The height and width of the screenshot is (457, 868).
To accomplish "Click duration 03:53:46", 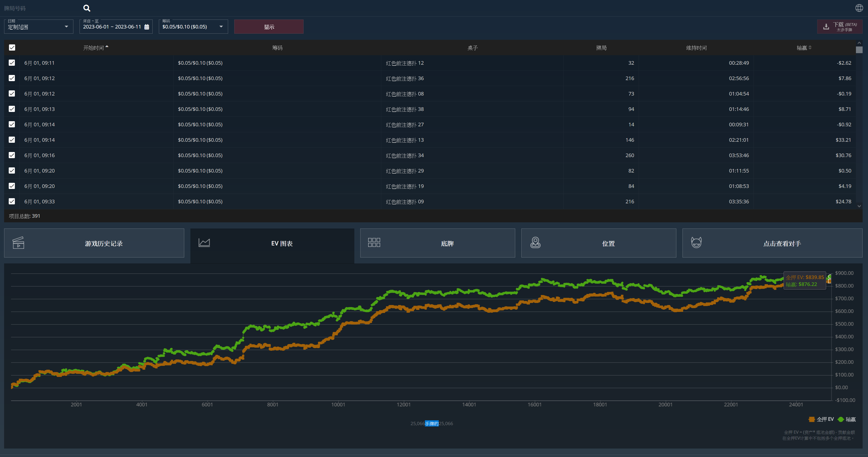I will (739, 156).
